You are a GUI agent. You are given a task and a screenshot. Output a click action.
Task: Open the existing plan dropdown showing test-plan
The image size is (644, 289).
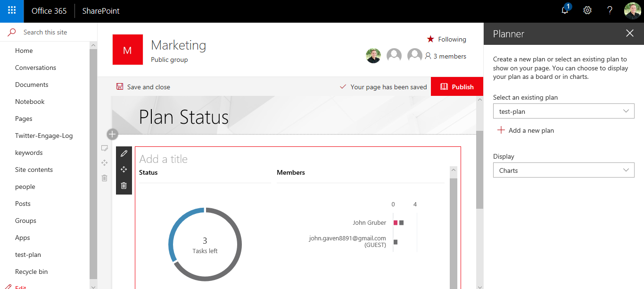pyautogui.click(x=564, y=111)
